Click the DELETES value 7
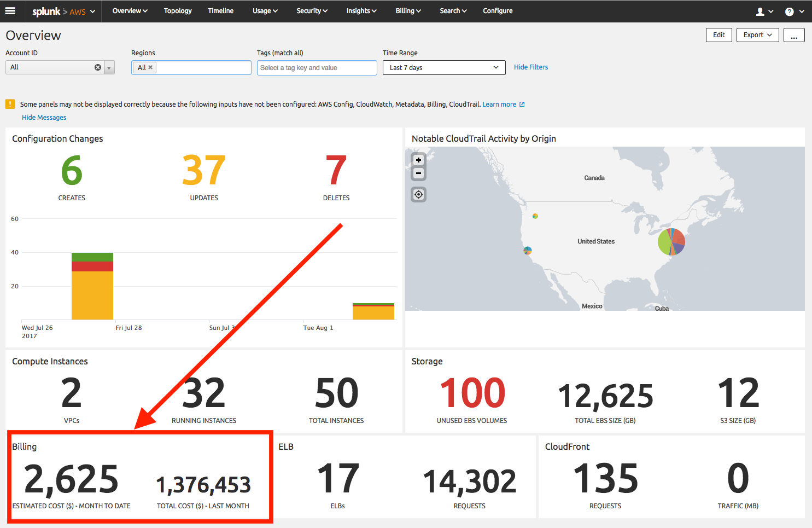812x528 pixels. click(x=336, y=171)
